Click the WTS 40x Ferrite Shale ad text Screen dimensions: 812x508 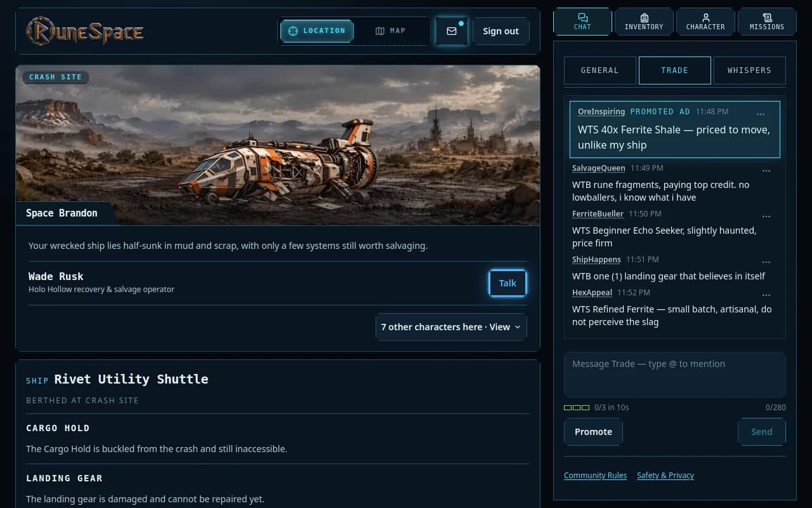point(674,137)
